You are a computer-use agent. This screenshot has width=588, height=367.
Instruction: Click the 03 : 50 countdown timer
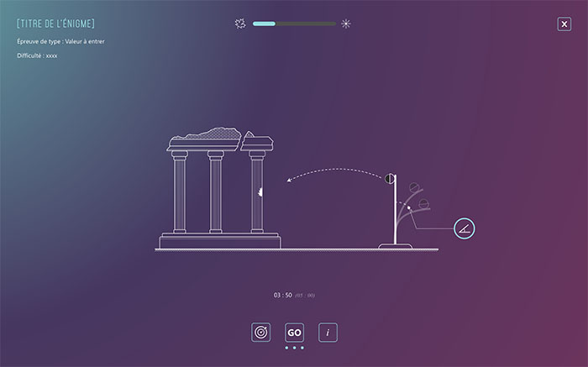(282, 296)
